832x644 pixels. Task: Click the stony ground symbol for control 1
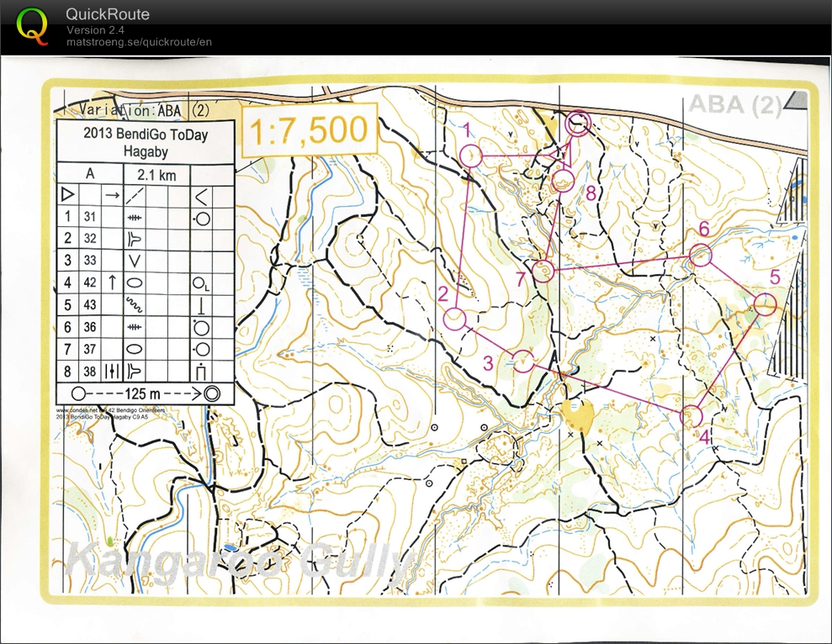pyautogui.click(x=136, y=217)
